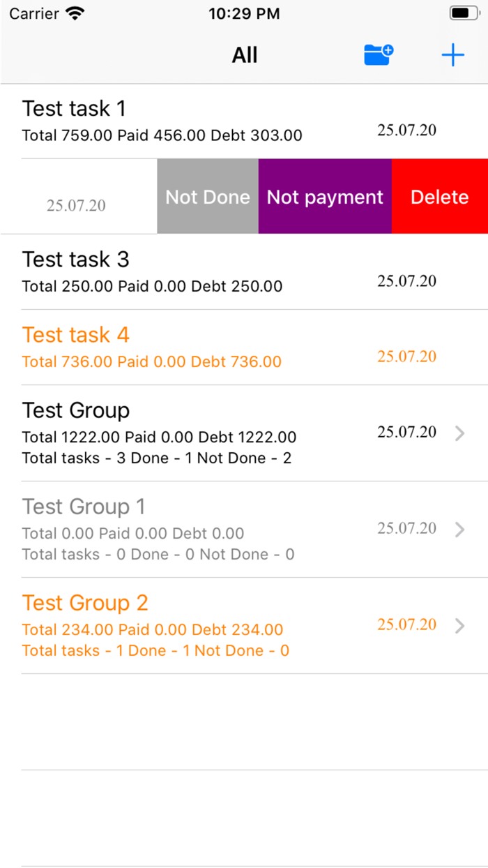This screenshot has width=488, height=868.
Task: Tap the add folder icon
Action: pyautogui.click(x=378, y=54)
